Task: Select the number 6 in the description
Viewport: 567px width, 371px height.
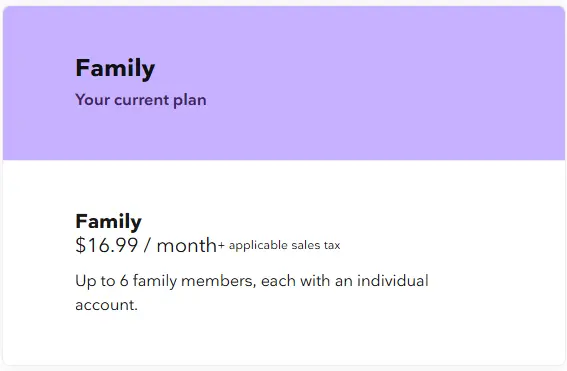Action: 124,281
